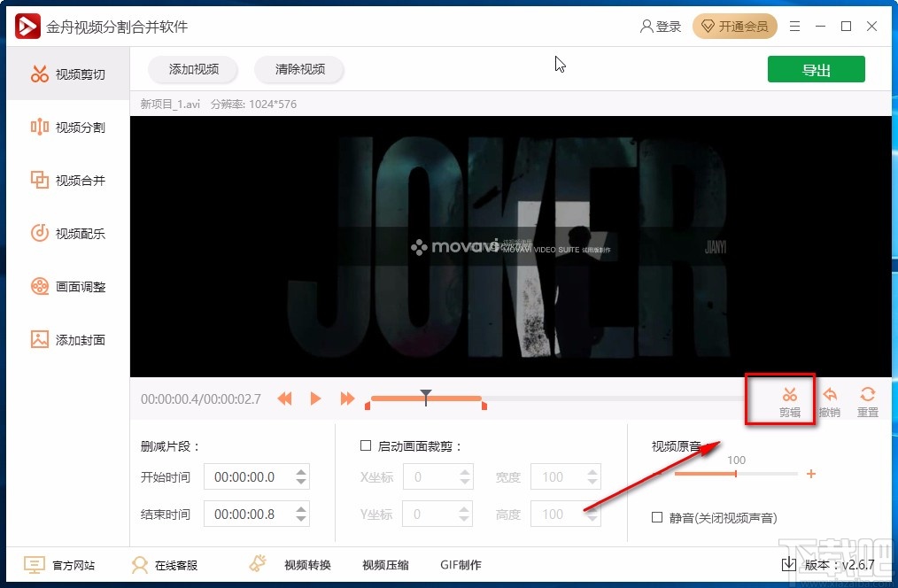Screen dimensions: 898x588
Task: Decrease the Y坐标 value with down arrow
Action: coord(464,519)
